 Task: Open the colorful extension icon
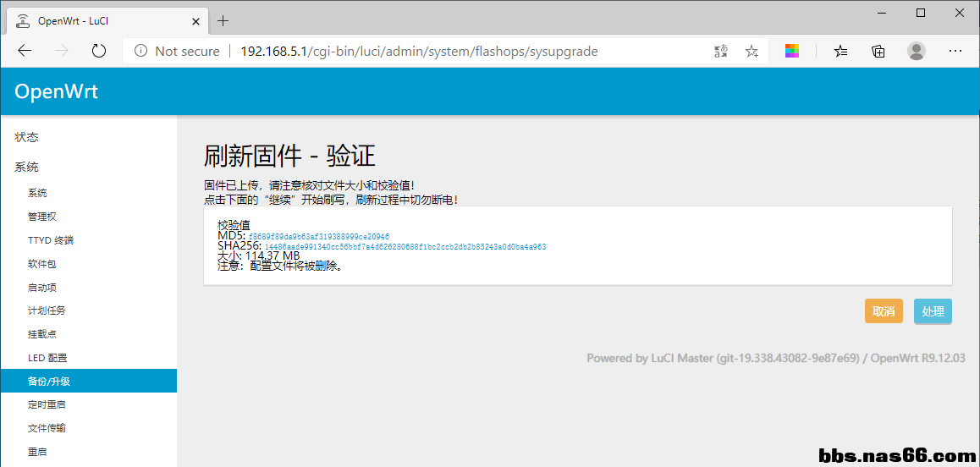tap(791, 51)
